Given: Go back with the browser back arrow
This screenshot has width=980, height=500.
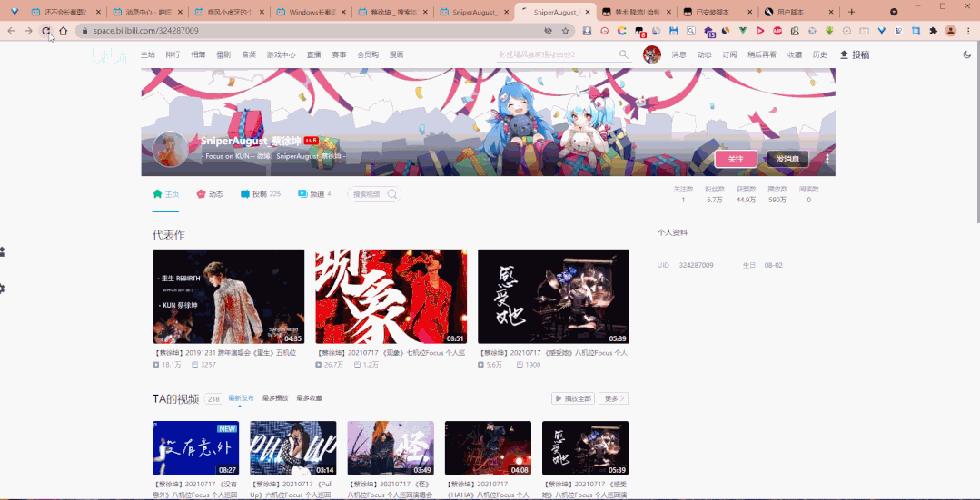Looking at the screenshot, I should click(11, 31).
